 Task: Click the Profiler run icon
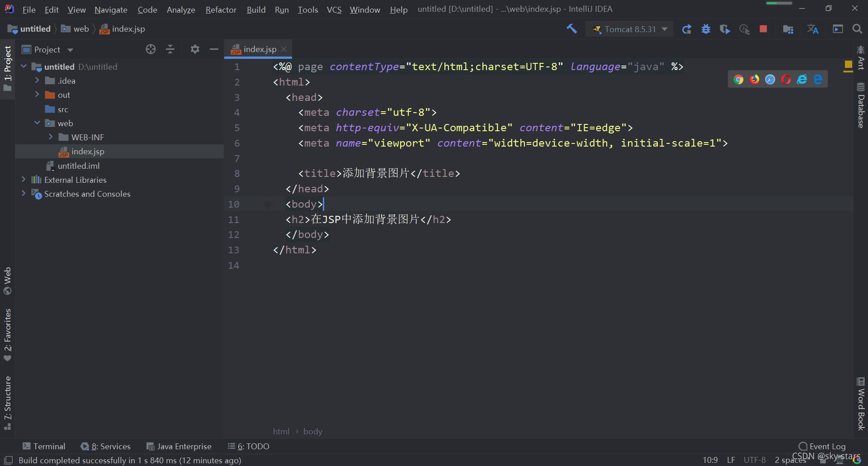click(744, 29)
